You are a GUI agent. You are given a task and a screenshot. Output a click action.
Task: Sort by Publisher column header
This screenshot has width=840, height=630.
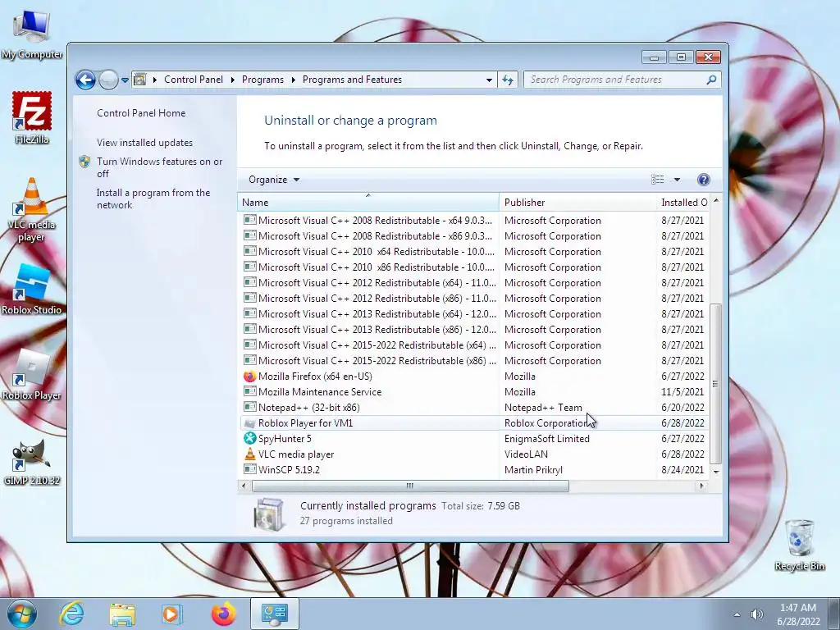(x=577, y=203)
